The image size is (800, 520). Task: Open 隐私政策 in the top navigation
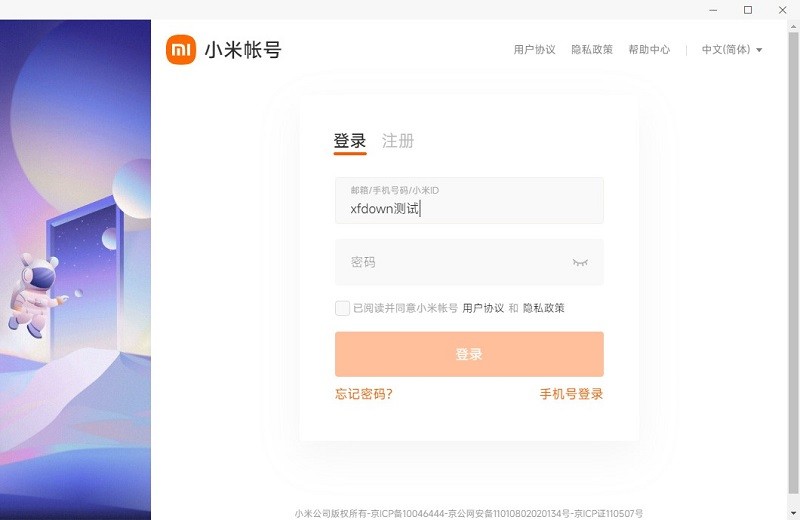tap(592, 50)
